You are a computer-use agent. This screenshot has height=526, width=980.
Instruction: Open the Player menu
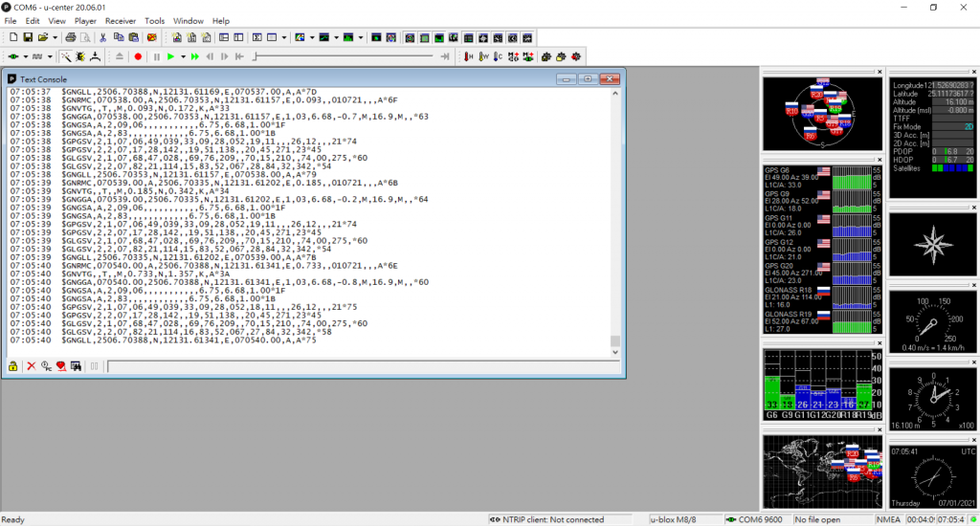85,20
